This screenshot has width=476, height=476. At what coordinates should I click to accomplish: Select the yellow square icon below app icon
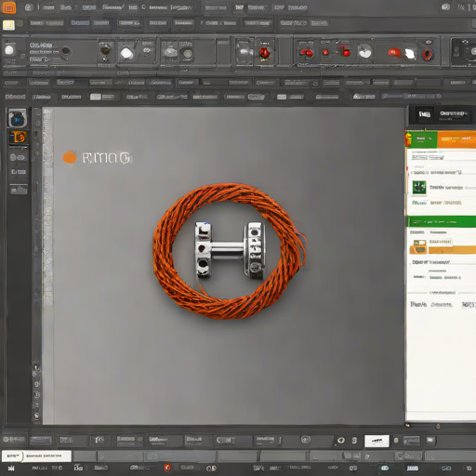(x=8, y=25)
